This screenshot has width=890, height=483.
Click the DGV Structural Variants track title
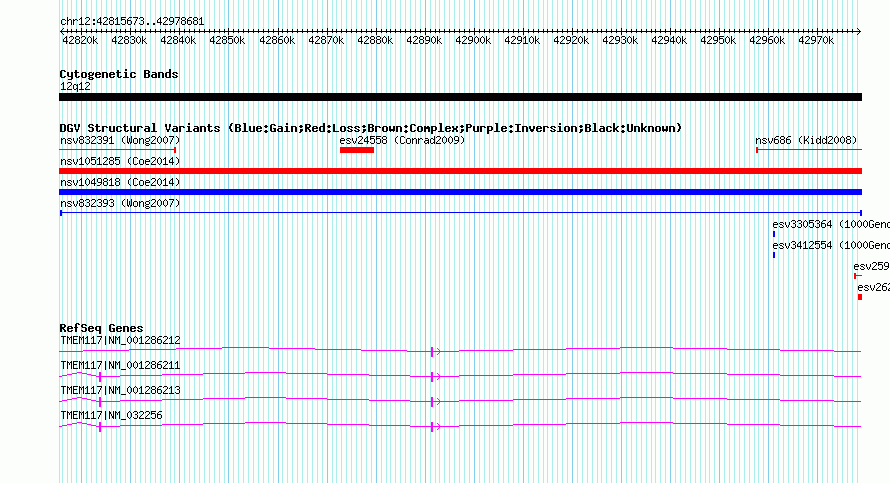click(x=370, y=128)
